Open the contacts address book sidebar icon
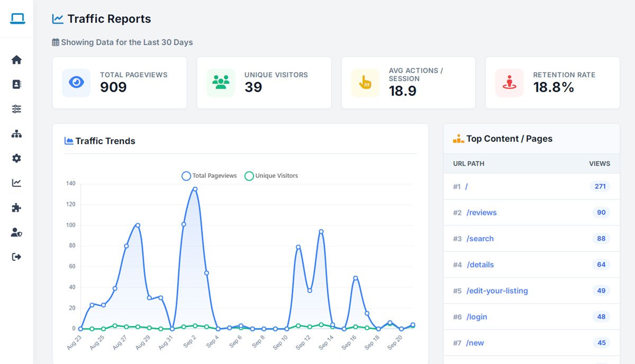The height and width of the screenshot is (364, 635). 16,84
